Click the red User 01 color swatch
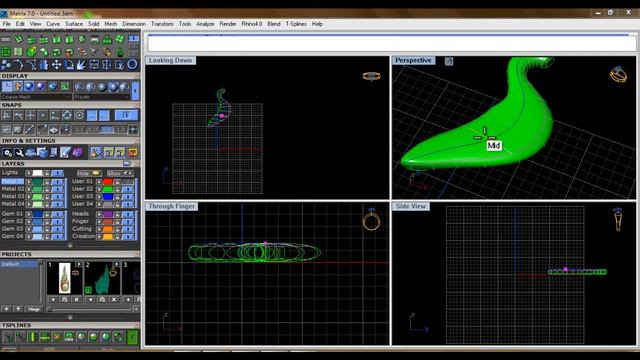The image size is (640, 360). [108, 182]
